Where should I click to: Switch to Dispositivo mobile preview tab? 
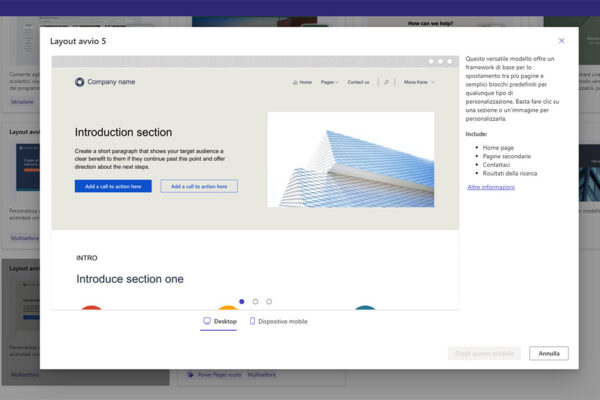(x=278, y=322)
